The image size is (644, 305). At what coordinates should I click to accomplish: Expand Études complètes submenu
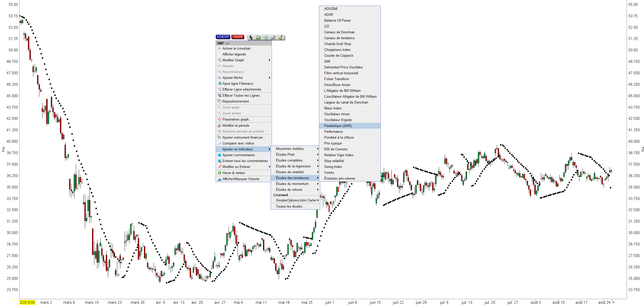[295, 160]
